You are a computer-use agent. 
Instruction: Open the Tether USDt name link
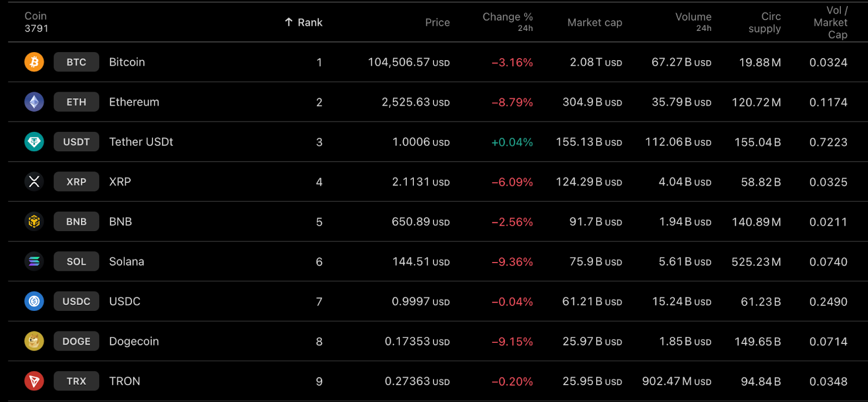(x=141, y=142)
